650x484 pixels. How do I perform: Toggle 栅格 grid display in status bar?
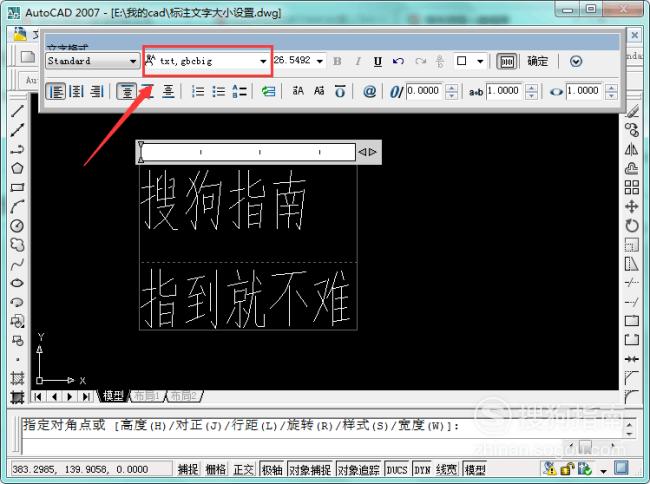pyautogui.click(x=215, y=469)
